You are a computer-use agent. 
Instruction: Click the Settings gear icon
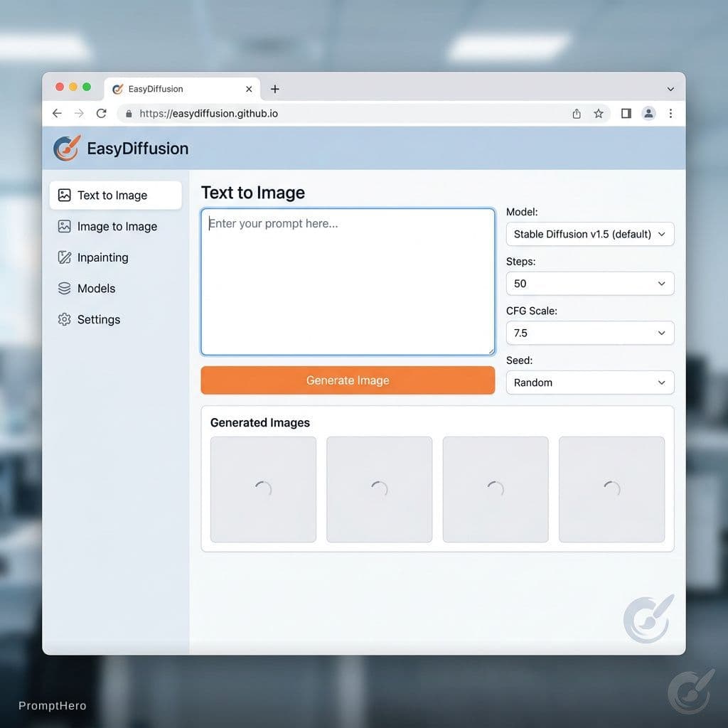pyautogui.click(x=64, y=319)
